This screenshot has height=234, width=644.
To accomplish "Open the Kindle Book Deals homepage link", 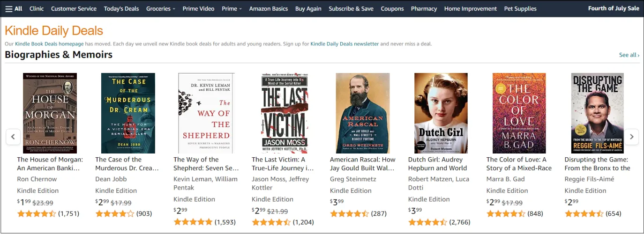I will pos(49,44).
